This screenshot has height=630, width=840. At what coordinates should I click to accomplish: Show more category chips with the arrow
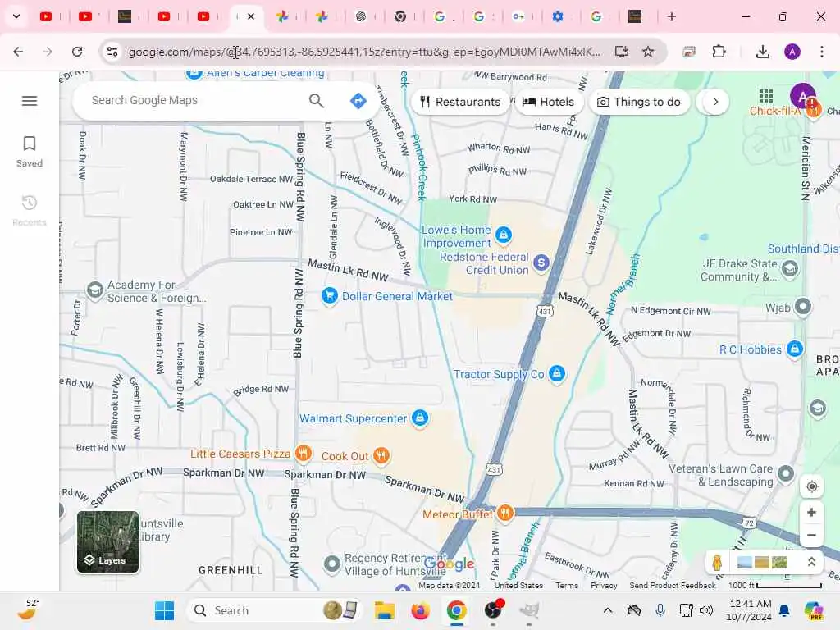tap(715, 102)
